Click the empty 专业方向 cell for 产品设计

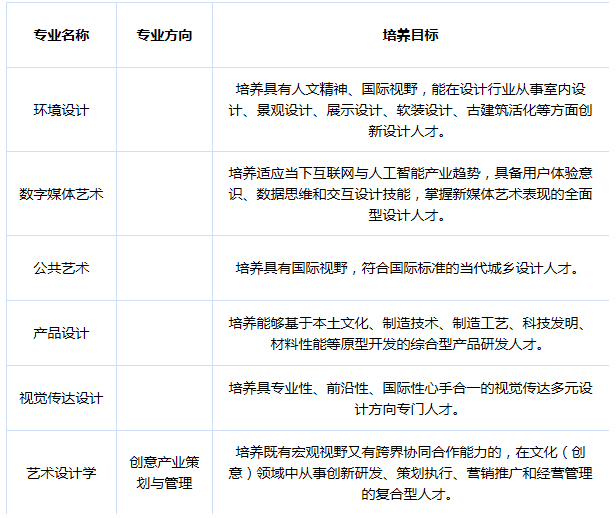(165, 333)
